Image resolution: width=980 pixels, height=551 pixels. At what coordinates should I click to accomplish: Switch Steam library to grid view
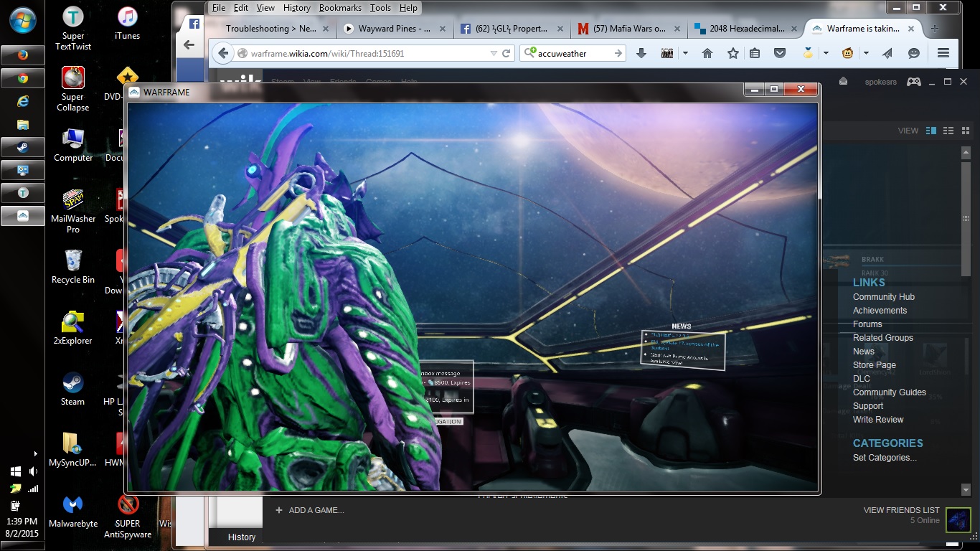pos(966,131)
